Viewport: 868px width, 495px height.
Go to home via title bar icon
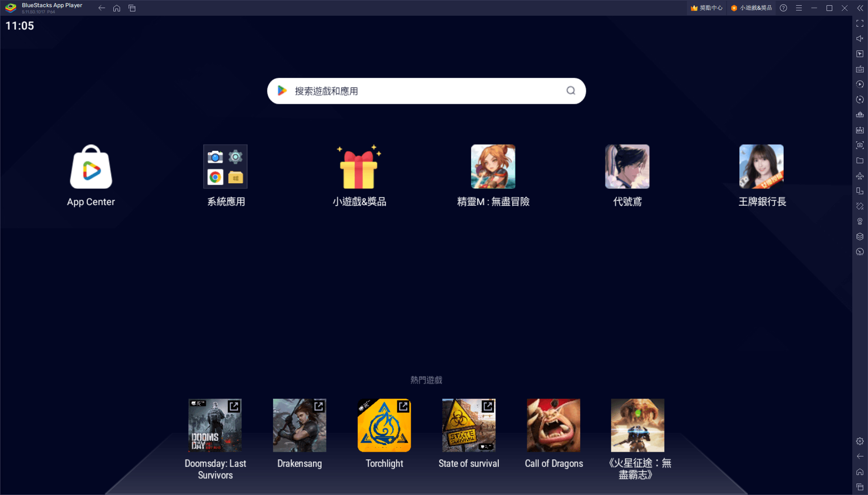click(117, 8)
